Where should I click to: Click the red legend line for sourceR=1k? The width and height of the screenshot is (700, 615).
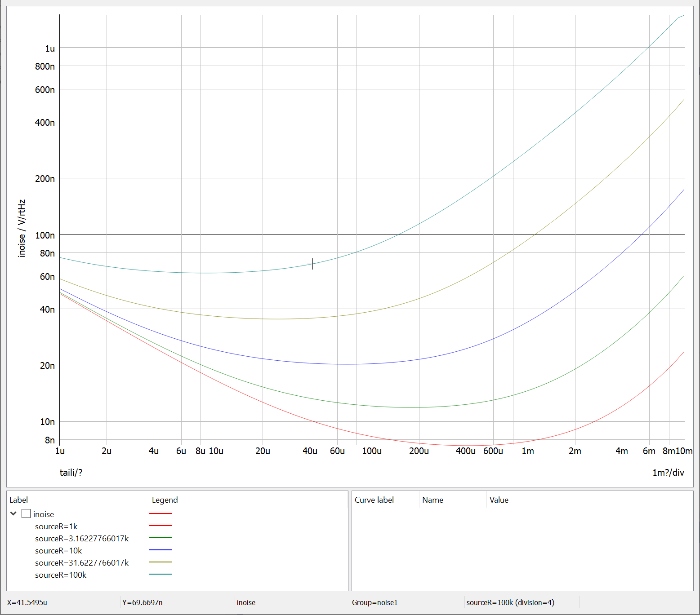click(x=160, y=526)
